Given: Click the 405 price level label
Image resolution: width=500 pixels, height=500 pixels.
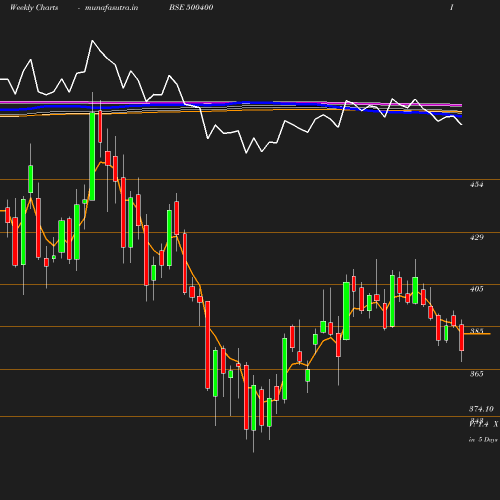Looking at the screenshot, I should click(x=476, y=289).
